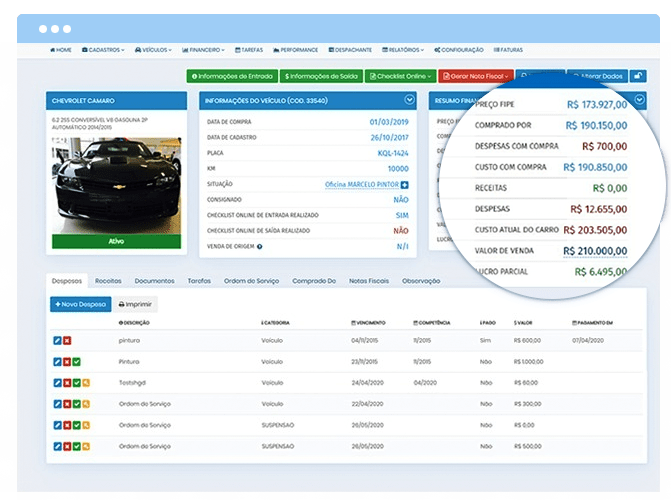Open the Oficina MARCELO PINTOR link
The image size is (671, 500).
click(362, 185)
